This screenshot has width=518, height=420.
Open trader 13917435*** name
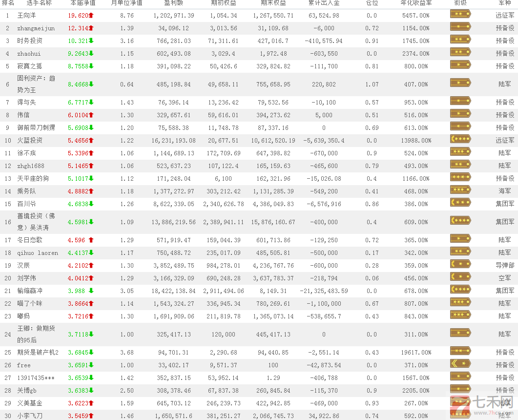36,378
